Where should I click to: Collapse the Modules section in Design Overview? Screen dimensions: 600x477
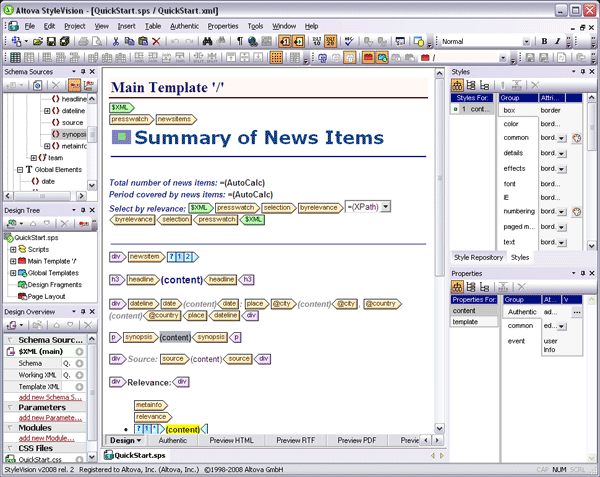coord(10,428)
